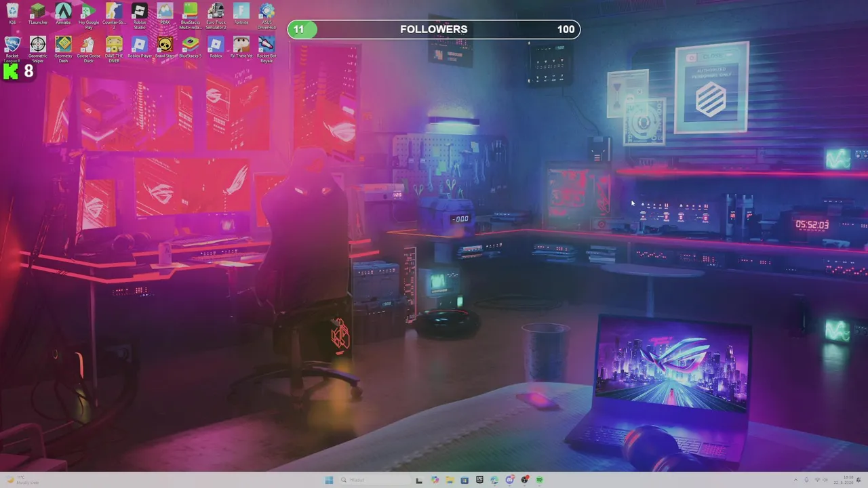Open the network Wi-Fi tray icon

pyautogui.click(x=817, y=480)
